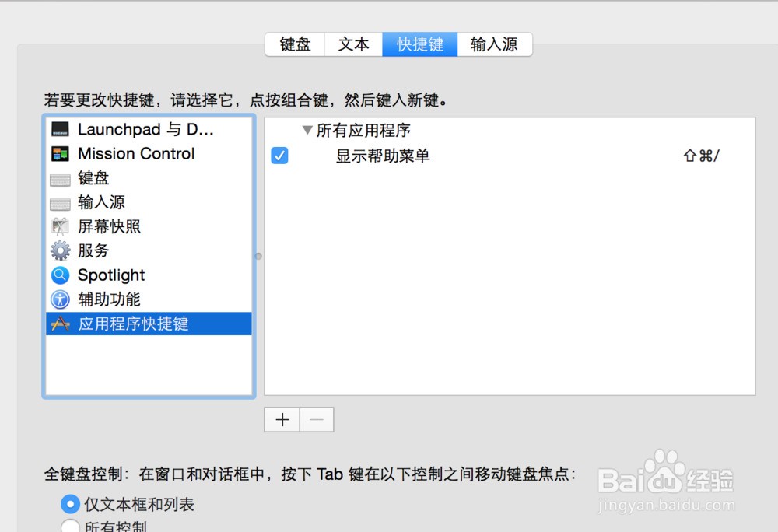Select the 仅文本框和列表 radio button
Viewport: 778px width, 532px height.
pyautogui.click(x=70, y=504)
